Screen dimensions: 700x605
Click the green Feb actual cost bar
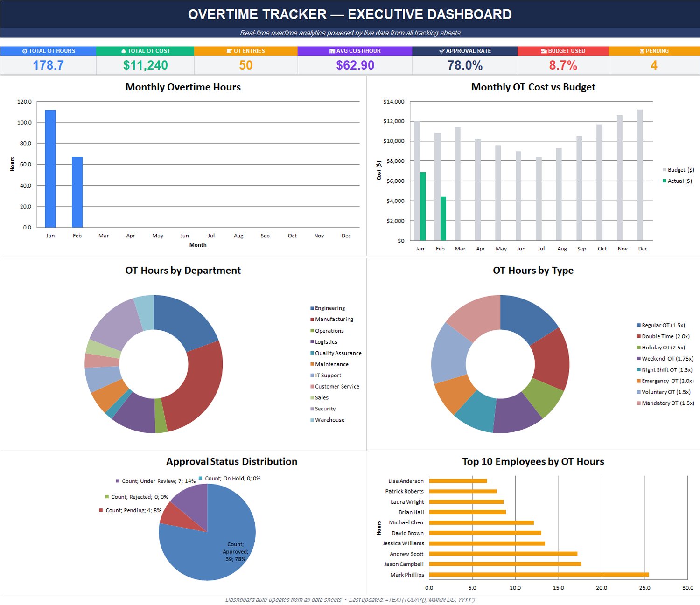click(443, 218)
